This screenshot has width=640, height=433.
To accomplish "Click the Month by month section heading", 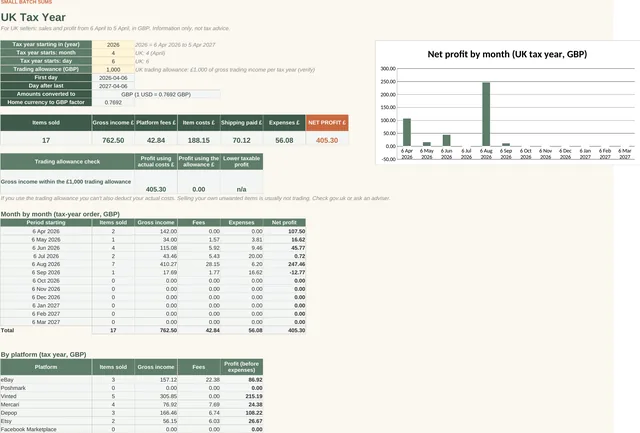I will [60, 214].
